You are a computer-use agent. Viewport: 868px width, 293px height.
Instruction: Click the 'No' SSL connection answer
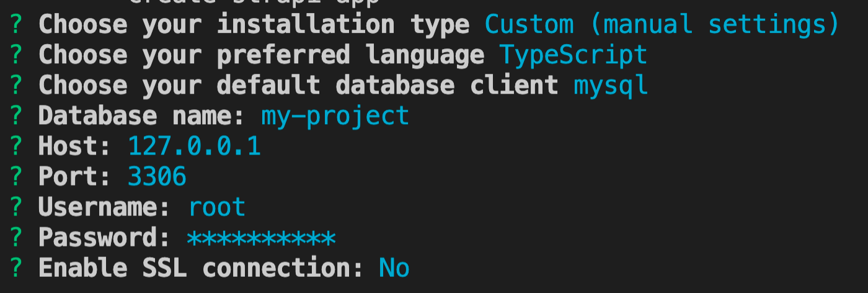(x=394, y=268)
